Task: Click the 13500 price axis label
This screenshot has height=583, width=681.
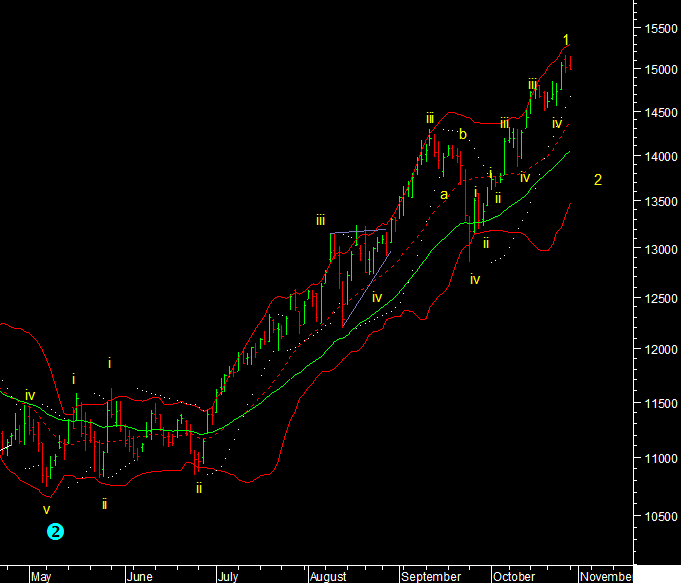Action: pos(661,202)
